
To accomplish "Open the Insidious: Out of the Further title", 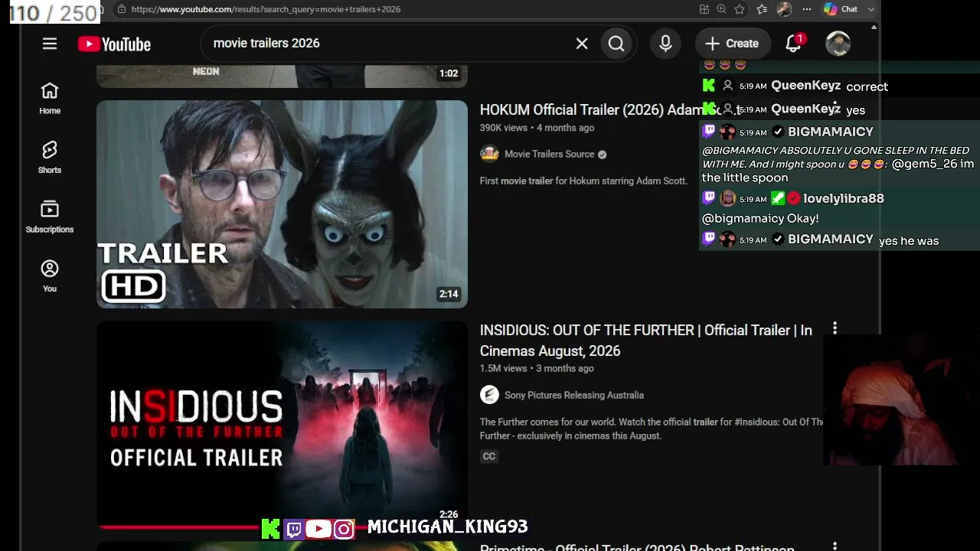I will pos(646,341).
